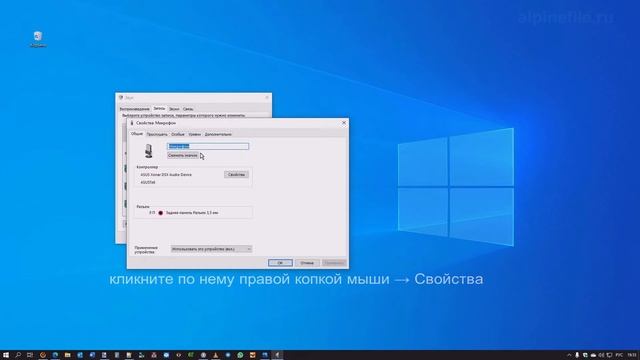640x360 pixels.
Task: Open WhatsApp from the taskbar
Action: [240, 355]
